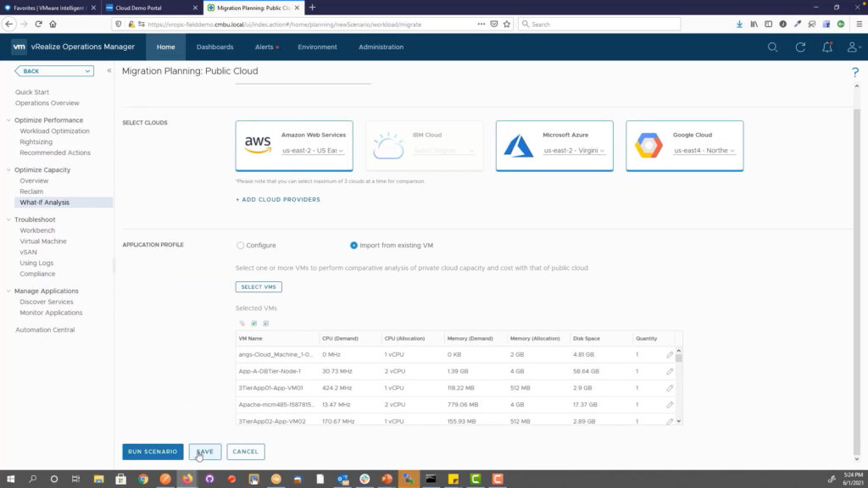Edit the 3TierApp01-App-VM01 row pencil icon
868x488 pixels.
pos(670,388)
